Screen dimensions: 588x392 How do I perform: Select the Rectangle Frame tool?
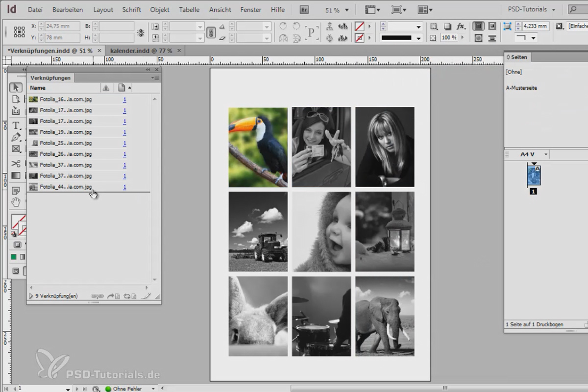[16, 149]
